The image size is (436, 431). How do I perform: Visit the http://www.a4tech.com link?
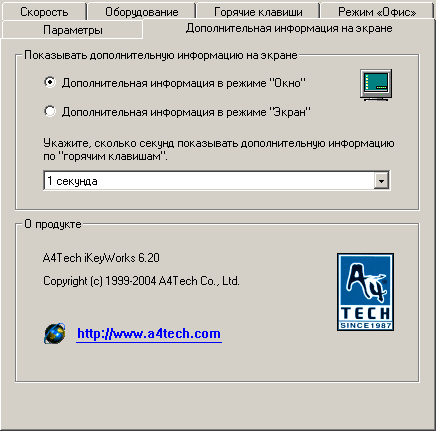pyautogui.click(x=149, y=334)
